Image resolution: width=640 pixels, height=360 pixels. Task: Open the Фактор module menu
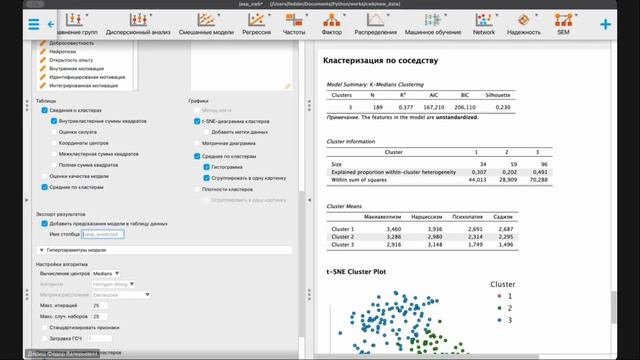point(331,24)
